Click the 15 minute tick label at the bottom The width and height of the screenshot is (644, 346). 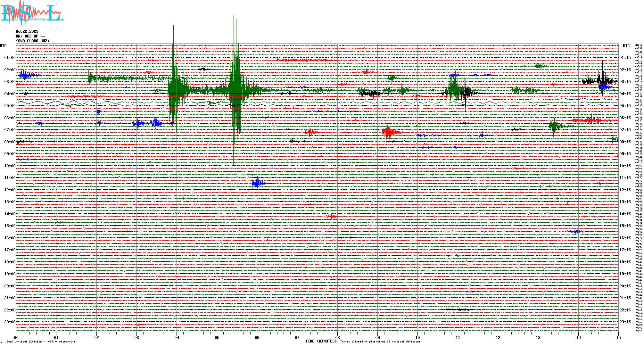click(618, 337)
